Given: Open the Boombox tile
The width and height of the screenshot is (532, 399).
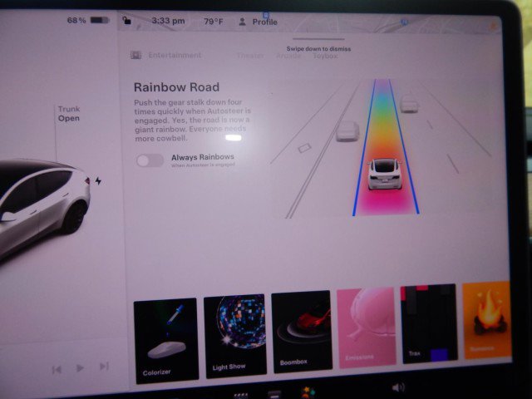Looking at the screenshot, I should click(301, 331).
